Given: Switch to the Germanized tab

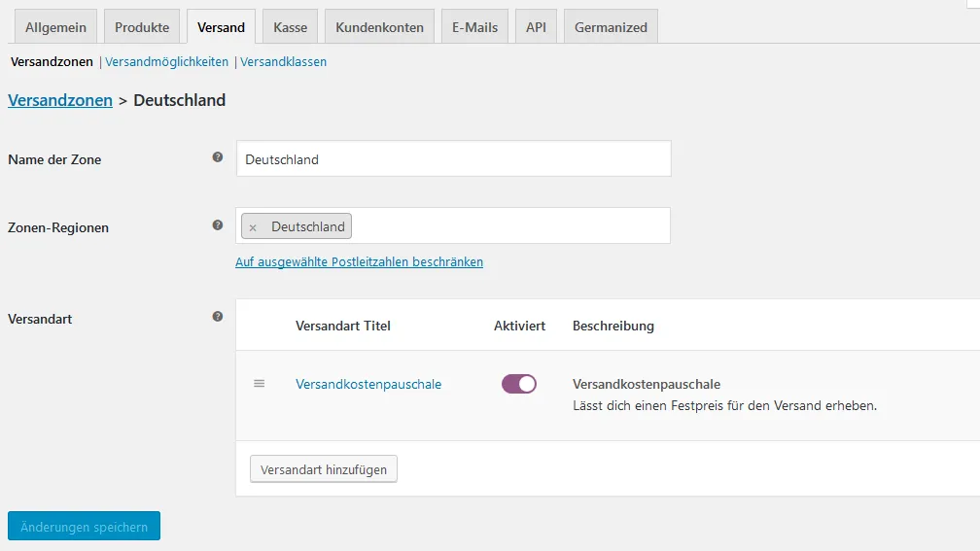Looking at the screenshot, I should click(611, 27).
